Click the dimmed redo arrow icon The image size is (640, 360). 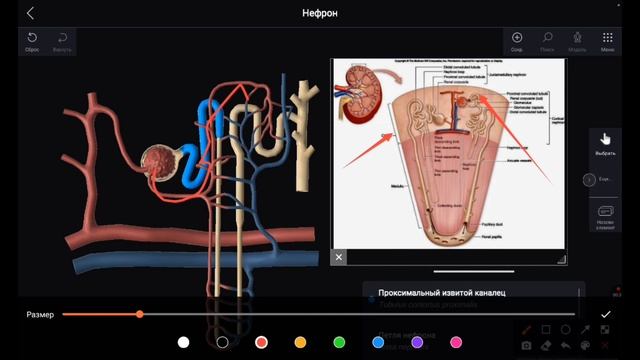[62, 38]
